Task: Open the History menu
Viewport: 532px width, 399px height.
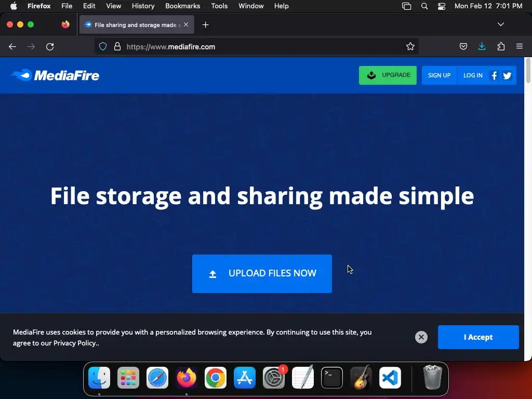Action: coord(143,6)
